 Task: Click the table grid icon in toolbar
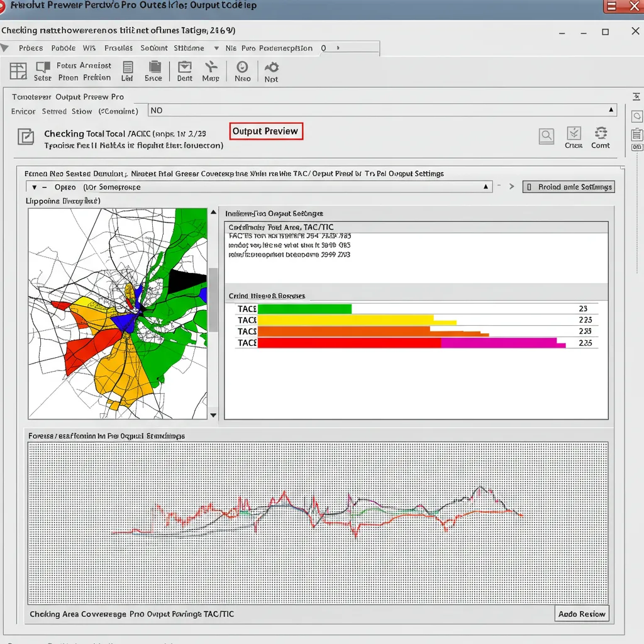[18, 70]
